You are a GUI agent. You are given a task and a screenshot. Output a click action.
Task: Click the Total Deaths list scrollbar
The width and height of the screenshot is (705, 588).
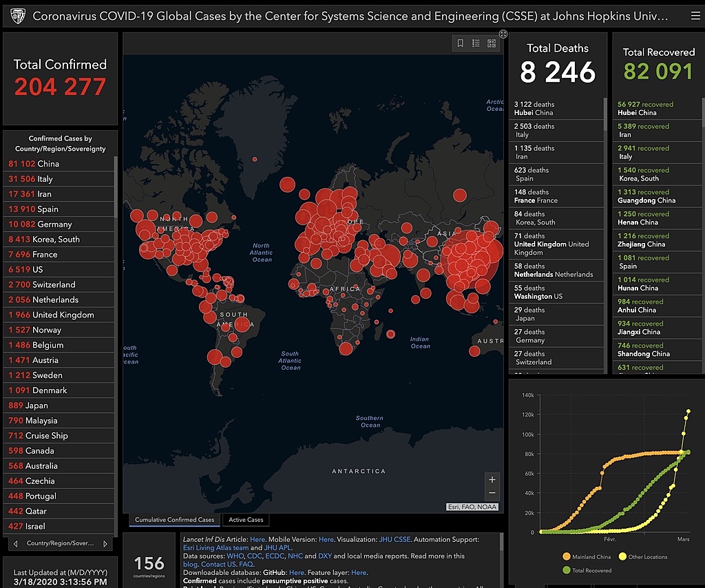[605, 114]
